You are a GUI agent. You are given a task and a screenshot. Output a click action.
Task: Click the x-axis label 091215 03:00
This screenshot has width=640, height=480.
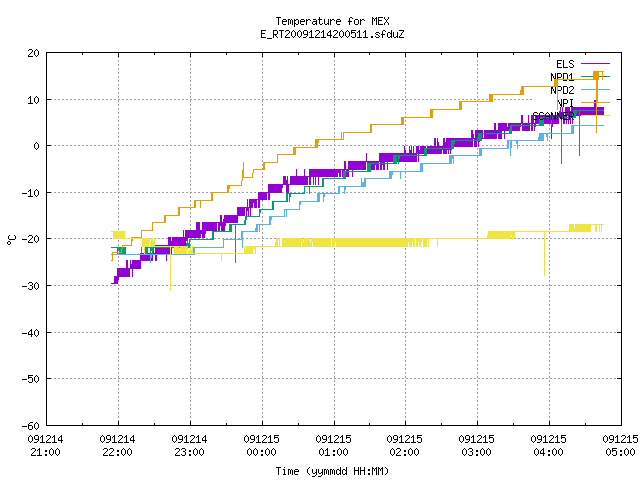[476, 446]
